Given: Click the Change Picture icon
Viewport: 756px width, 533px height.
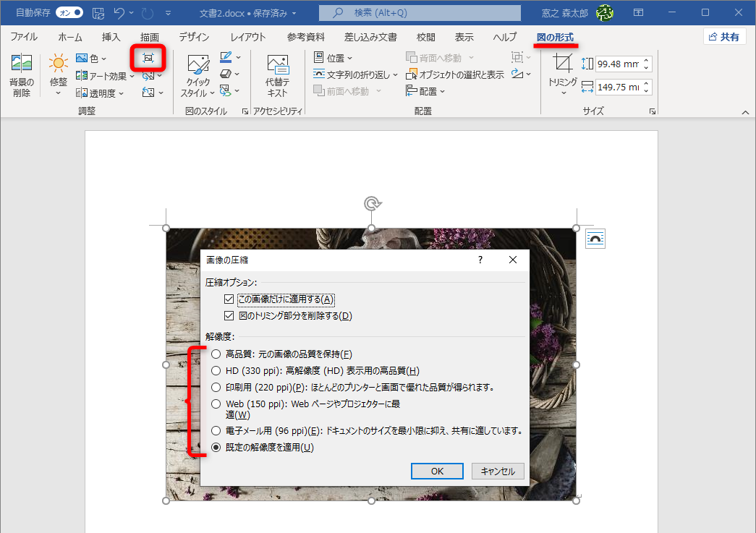Looking at the screenshot, I should pos(148,76).
